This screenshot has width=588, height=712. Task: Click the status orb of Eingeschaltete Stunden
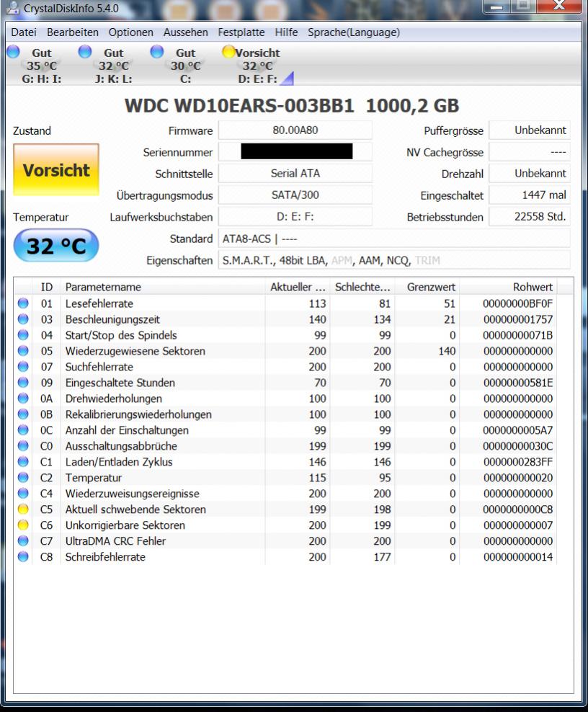(23, 383)
